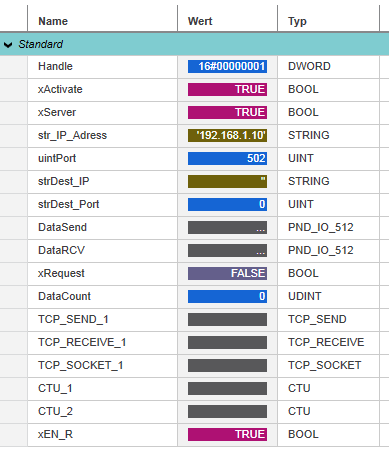The image size is (389, 457).
Task: Select the empty strDest_IP value field
Action: [x=227, y=181]
